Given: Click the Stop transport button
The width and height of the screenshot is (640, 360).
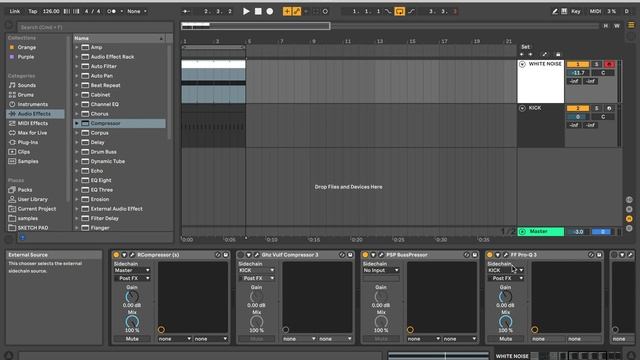Looking at the screenshot, I should 258,11.
